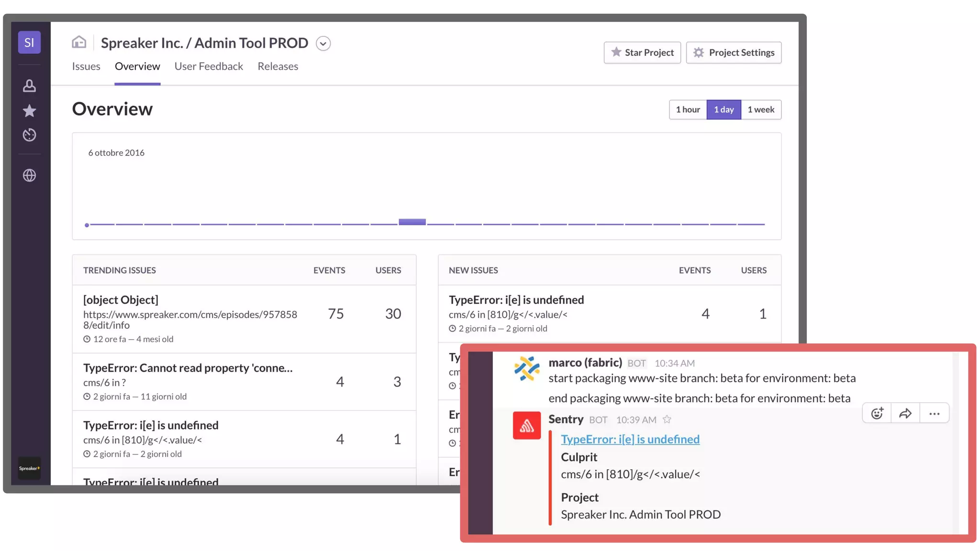Image resolution: width=980 pixels, height=551 pixels.
Task: Click the share message arrow icon
Action: click(x=905, y=414)
